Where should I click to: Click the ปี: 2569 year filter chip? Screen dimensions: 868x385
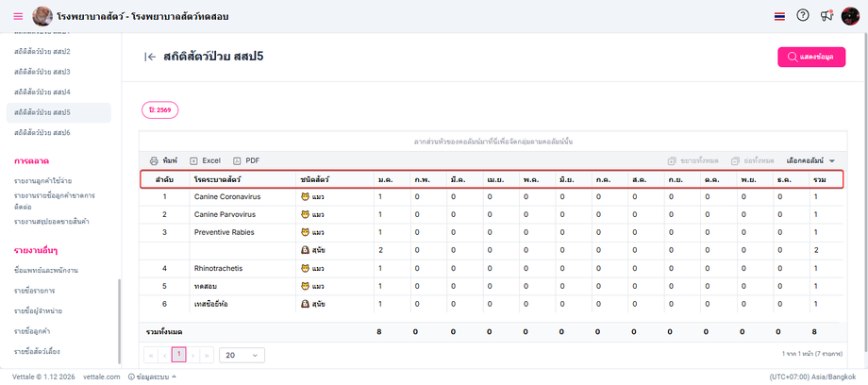coord(159,109)
